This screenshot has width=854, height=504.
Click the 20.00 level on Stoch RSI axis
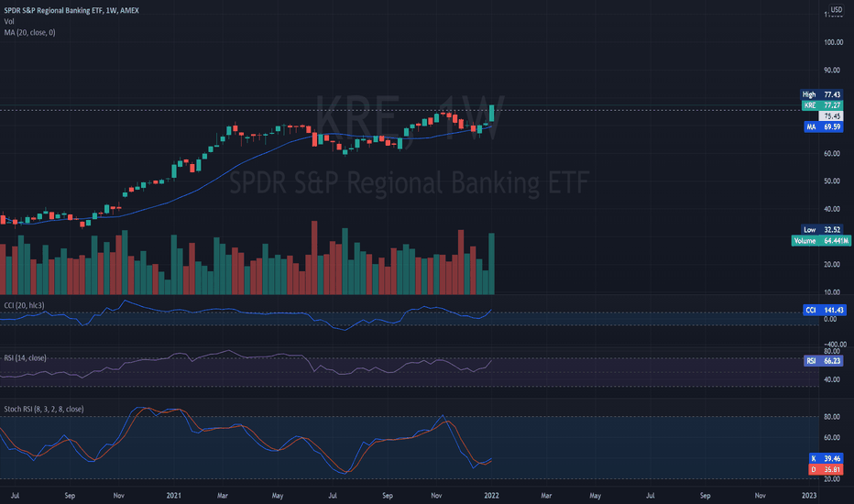pyautogui.click(x=832, y=479)
